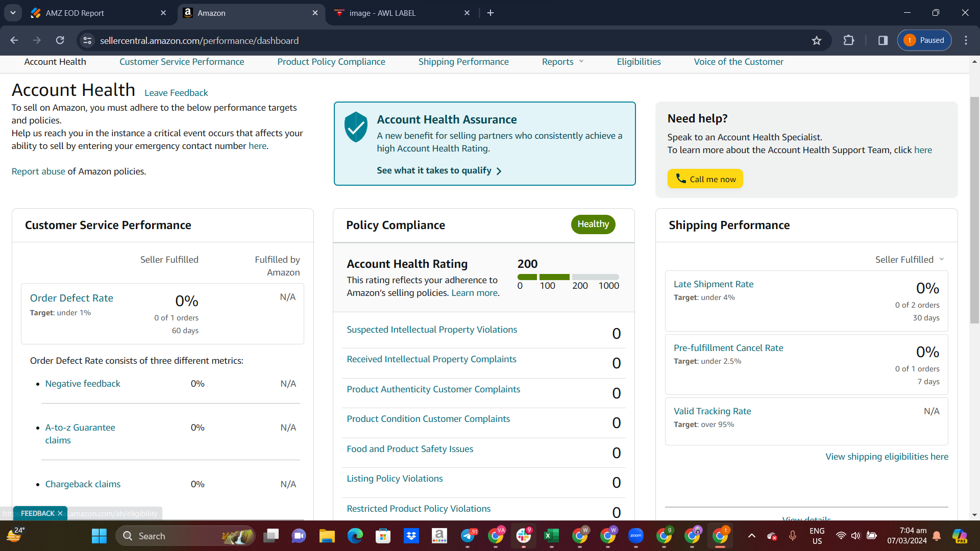Open Windows Start menu
980x551 pixels.
coord(99,536)
